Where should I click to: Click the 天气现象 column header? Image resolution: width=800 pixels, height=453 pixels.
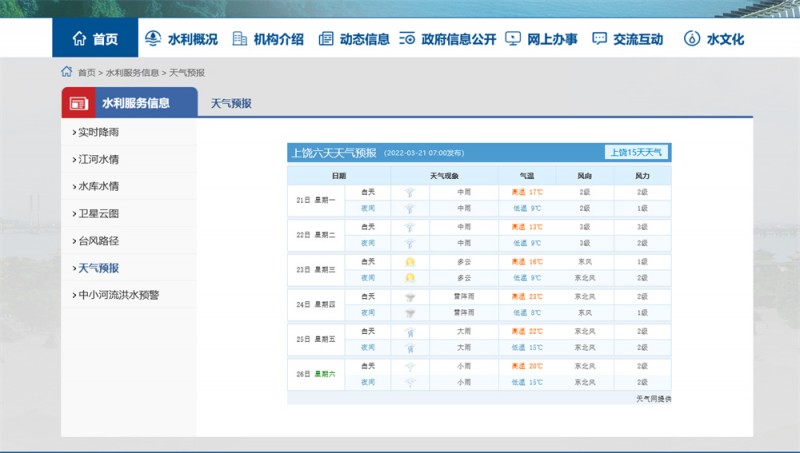[444, 175]
